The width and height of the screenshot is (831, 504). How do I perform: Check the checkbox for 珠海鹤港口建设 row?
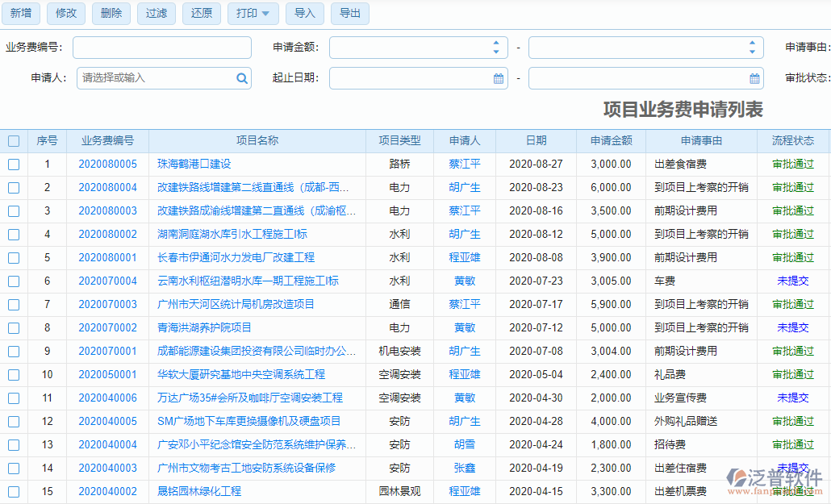[x=13, y=164]
